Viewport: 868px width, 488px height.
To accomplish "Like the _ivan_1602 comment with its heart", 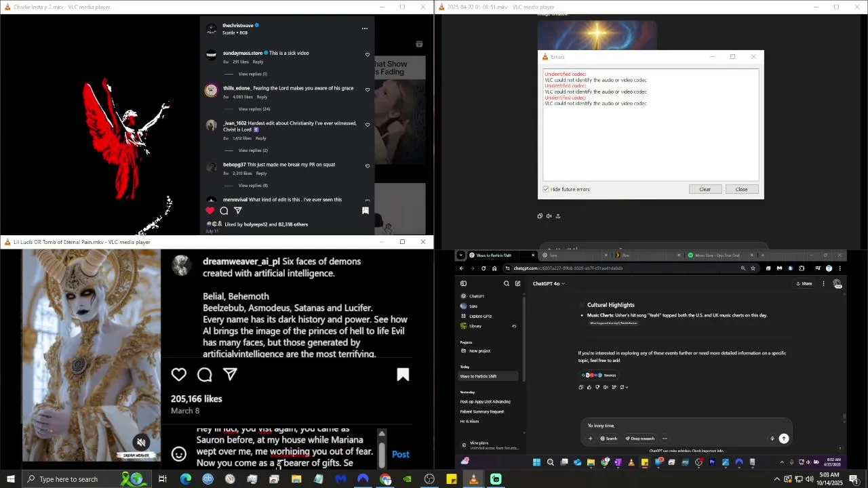I will coord(368,125).
